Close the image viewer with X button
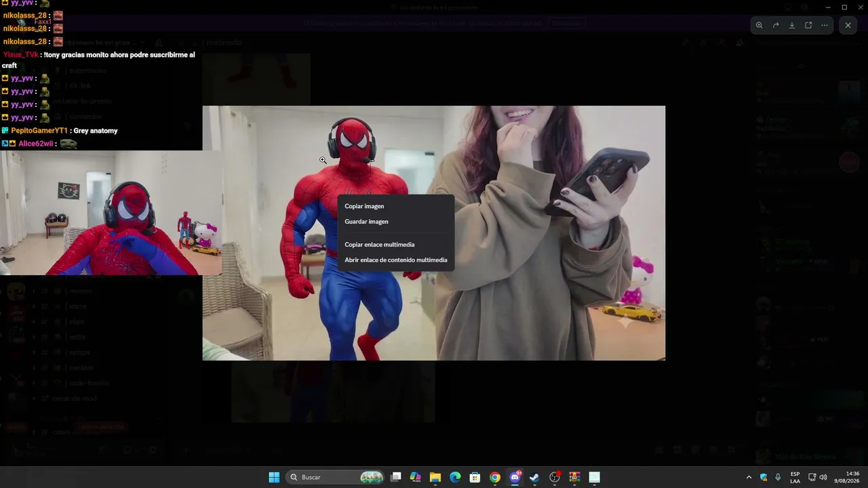 click(x=848, y=25)
